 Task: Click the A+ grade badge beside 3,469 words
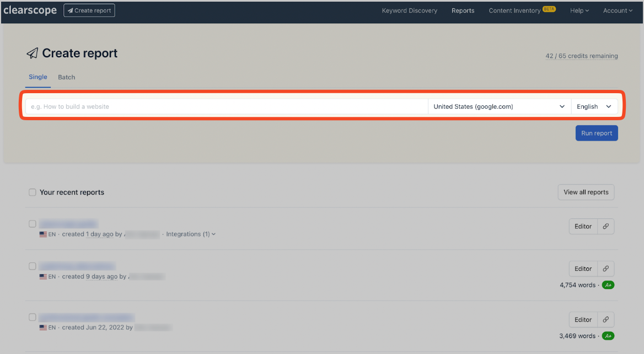608,336
